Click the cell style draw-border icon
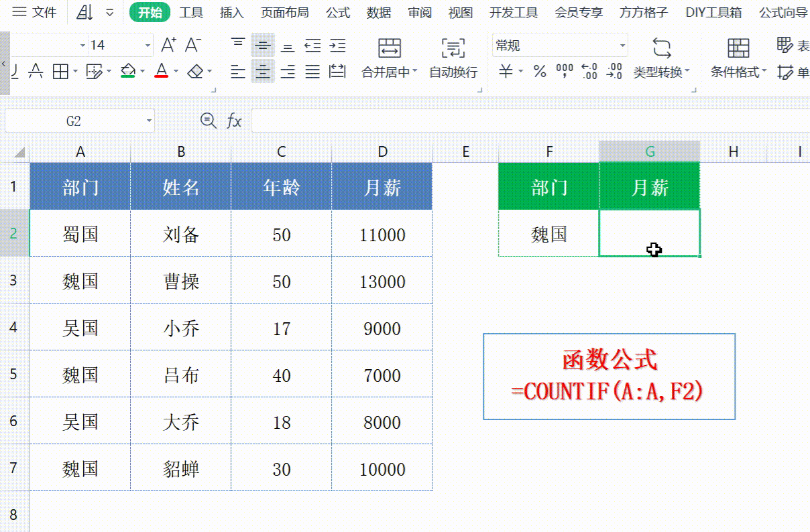Screen dimensions: 810x532 point(94,71)
